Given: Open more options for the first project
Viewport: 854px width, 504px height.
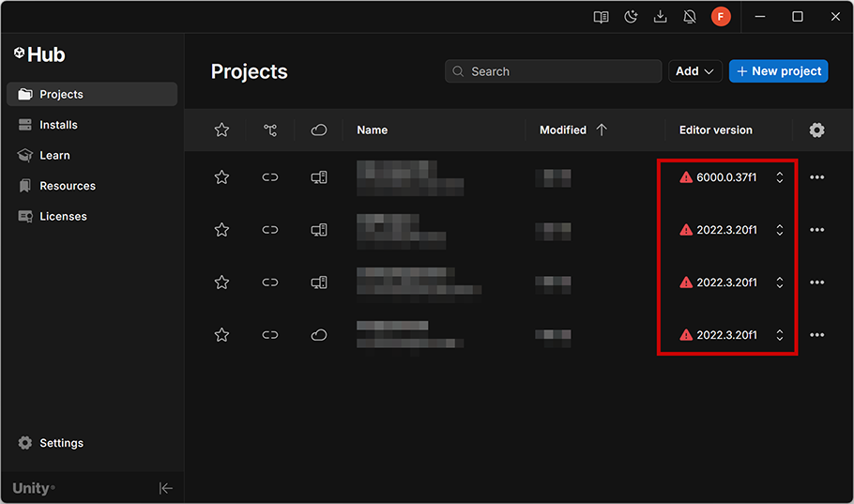Looking at the screenshot, I should coord(816,177).
